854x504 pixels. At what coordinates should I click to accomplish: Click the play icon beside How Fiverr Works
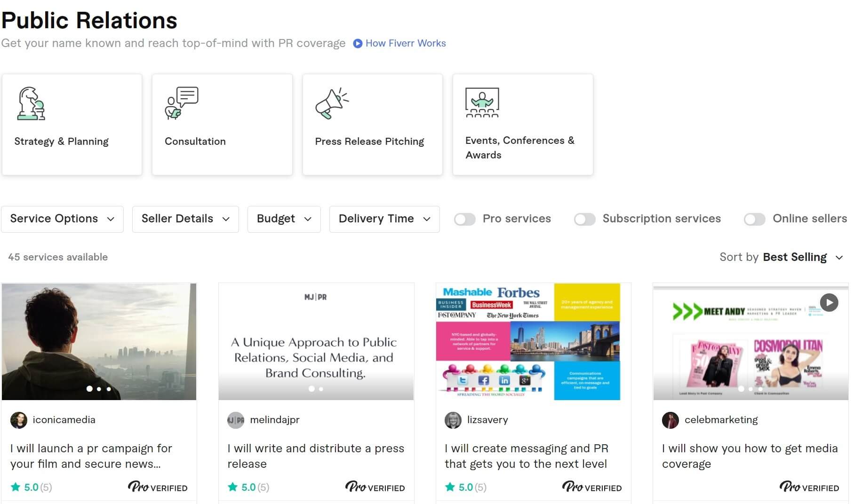click(x=358, y=43)
